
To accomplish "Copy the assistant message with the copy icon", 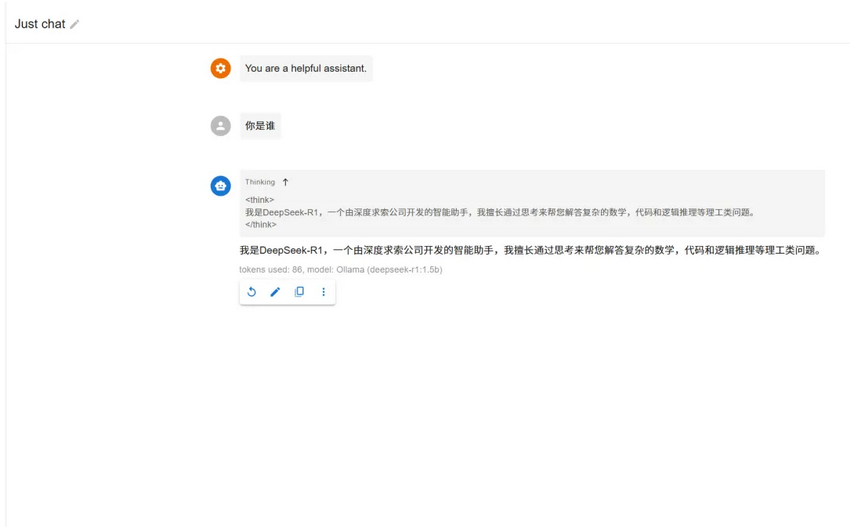I will [x=299, y=292].
